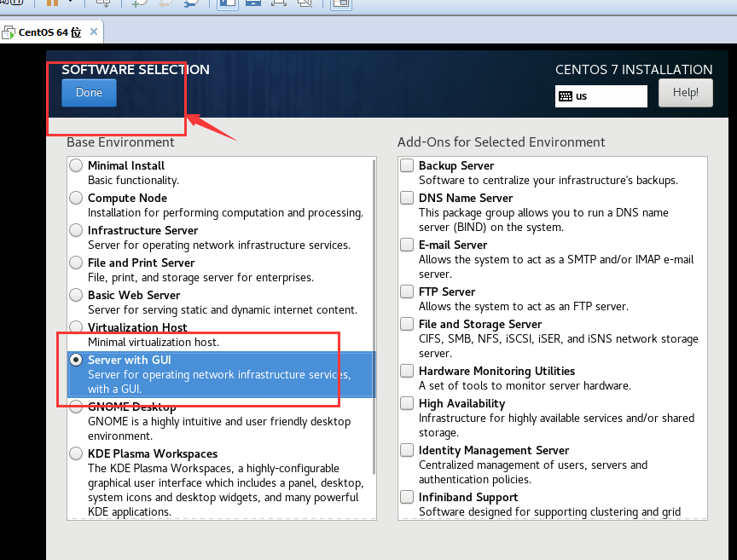737x560 pixels.
Task: Tick the E-mail Server checkbox
Action: (x=407, y=245)
